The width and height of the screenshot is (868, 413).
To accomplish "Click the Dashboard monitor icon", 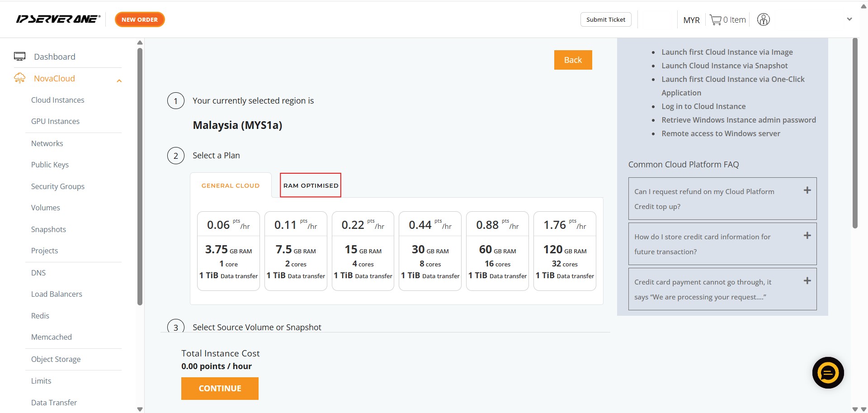I will point(19,57).
